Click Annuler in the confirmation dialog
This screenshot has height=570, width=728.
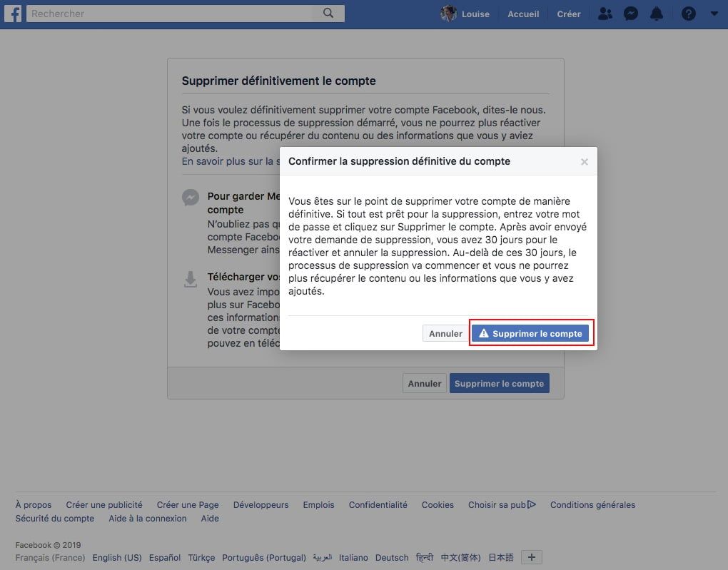coord(445,333)
